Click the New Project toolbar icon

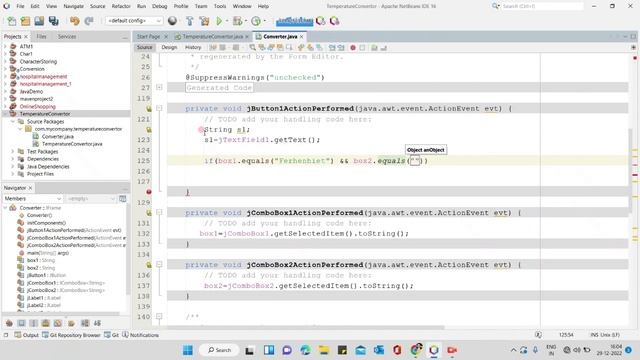(x=25, y=21)
